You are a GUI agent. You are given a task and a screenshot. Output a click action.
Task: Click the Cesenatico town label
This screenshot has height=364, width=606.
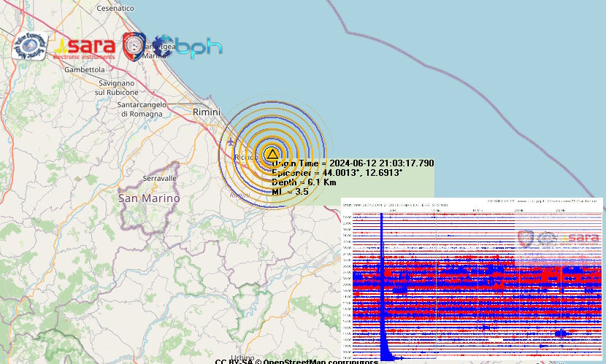coord(115,8)
